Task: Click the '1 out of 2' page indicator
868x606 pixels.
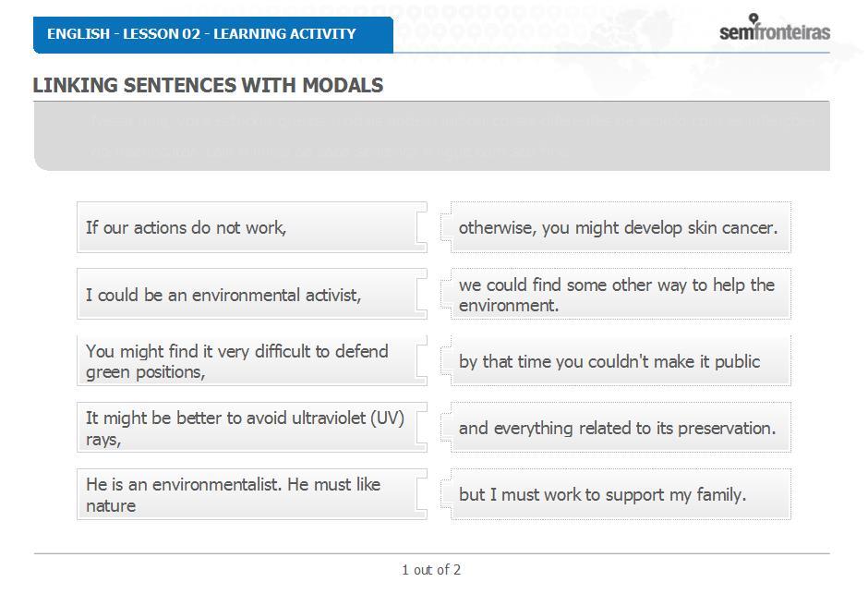Action: click(x=431, y=570)
